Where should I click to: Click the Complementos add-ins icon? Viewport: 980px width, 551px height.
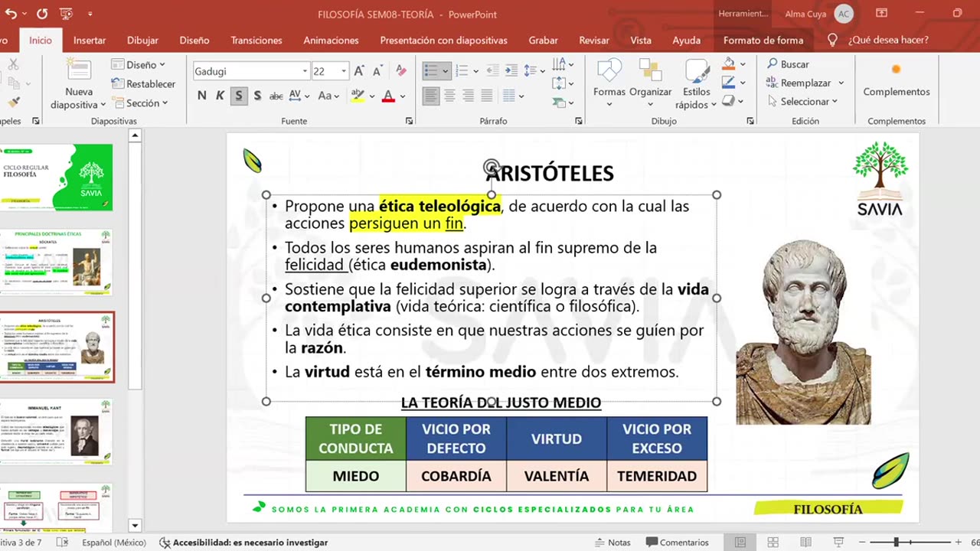(896, 70)
